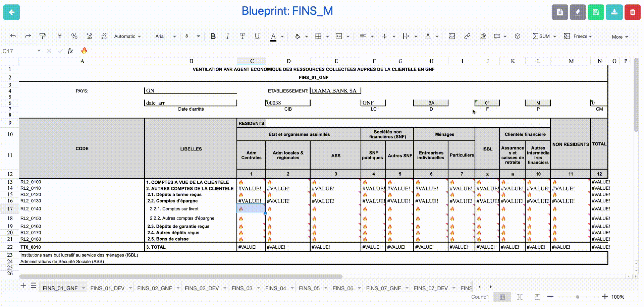Image resolution: width=644 pixels, height=307 pixels.
Task: Select the format painter tool
Action: click(43, 36)
